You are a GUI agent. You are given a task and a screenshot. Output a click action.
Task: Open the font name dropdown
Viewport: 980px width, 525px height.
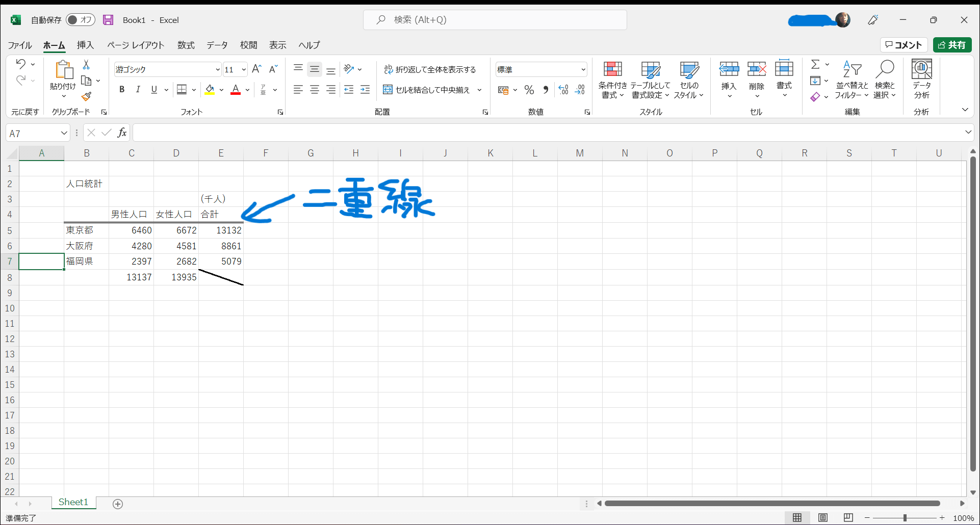coord(218,70)
